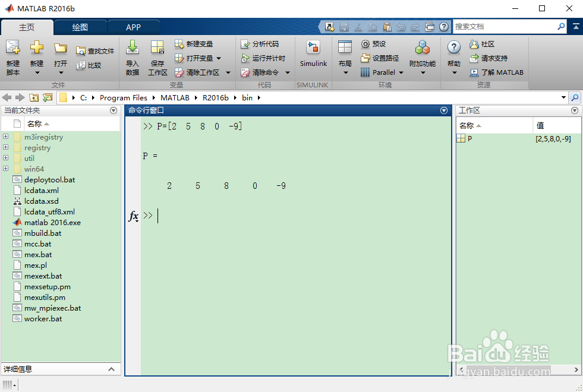Go forward with the address bar right arrow
Screen dimensions: 583x392
20,98
